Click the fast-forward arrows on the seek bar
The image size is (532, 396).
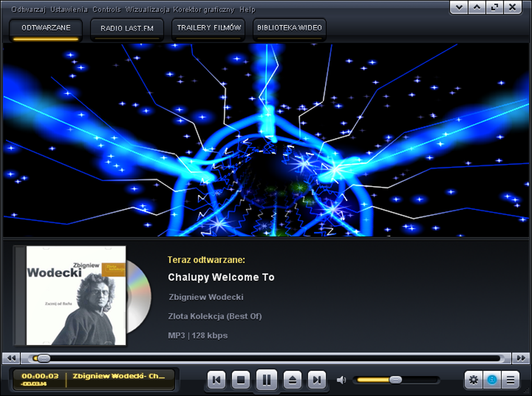(x=521, y=358)
